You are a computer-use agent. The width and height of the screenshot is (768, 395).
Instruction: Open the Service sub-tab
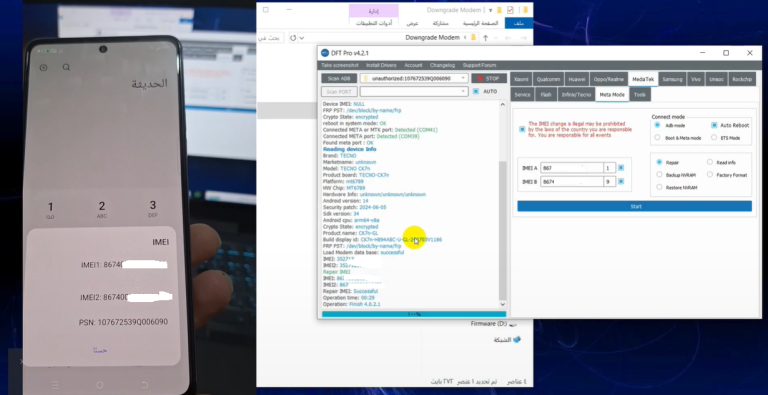point(522,95)
